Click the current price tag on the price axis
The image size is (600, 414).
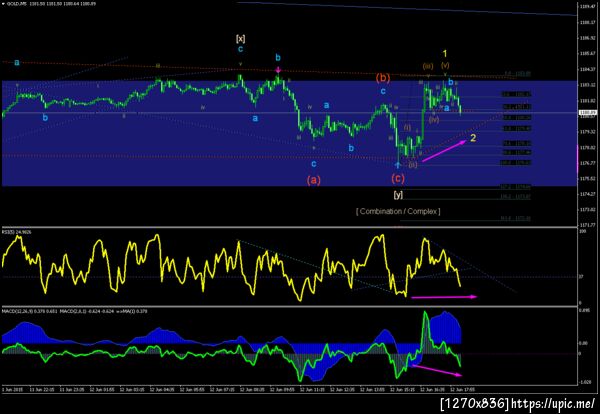tap(589, 112)
